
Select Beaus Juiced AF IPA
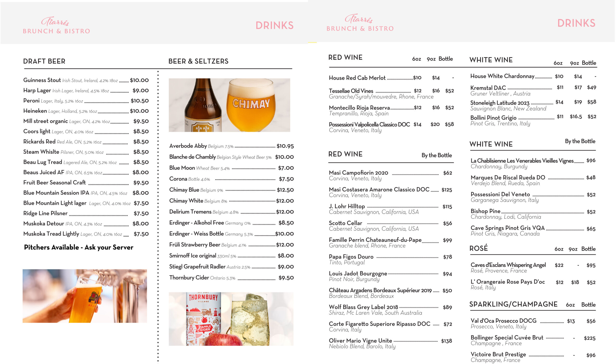tap(86, 172)
